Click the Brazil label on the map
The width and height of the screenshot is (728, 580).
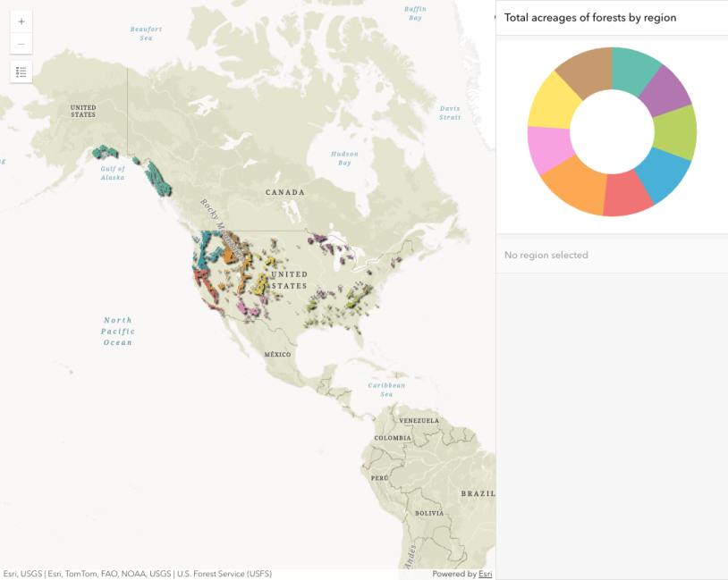pyautogui.click(x=477, y=493)
